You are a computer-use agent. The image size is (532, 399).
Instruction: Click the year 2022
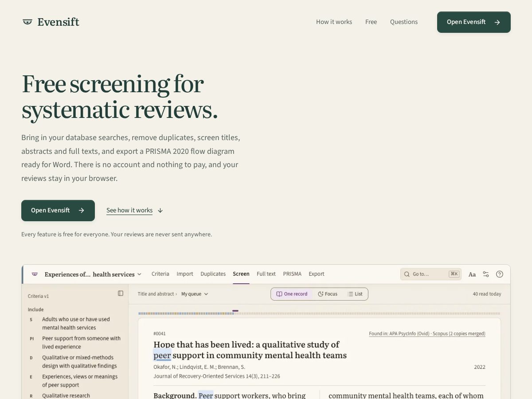[480, 367]
